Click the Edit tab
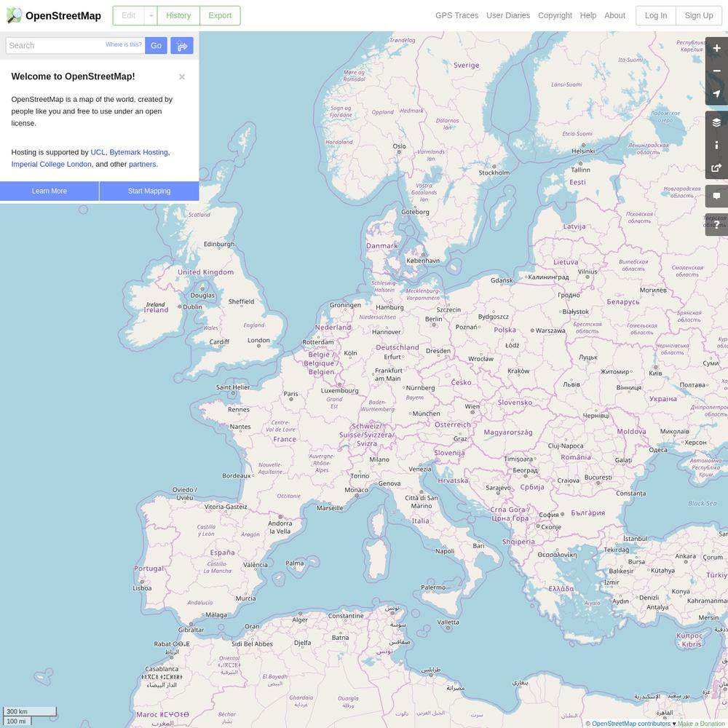Image resolution: width=728 pixels, height=728 pixels. [x=129, y=16]
